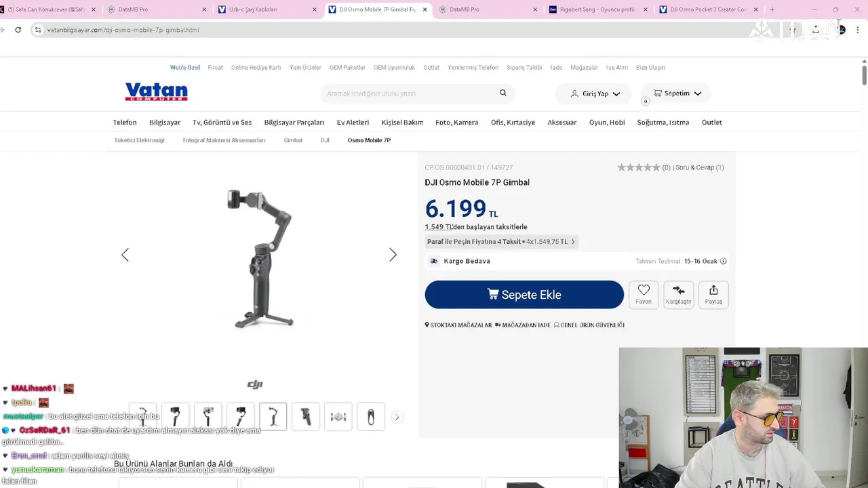The height and width of the screenshot is (488, 868).
Task: Open Soğutma, Isıtma menu
Action: (663, 123)
